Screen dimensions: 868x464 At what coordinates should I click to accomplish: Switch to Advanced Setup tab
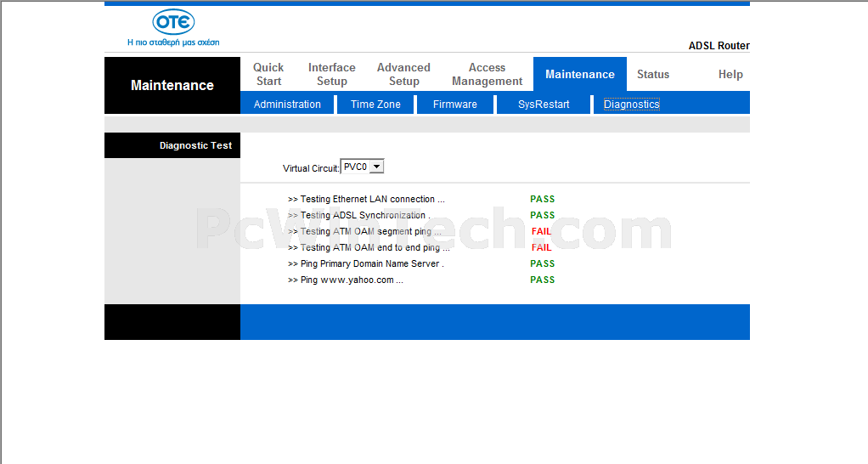click(403, 74)
